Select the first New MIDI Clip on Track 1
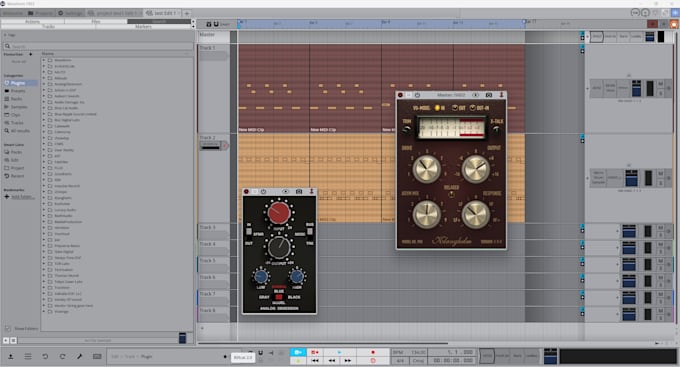The height and width of the screenshot is (367, 680). click(x=274, y=88)
